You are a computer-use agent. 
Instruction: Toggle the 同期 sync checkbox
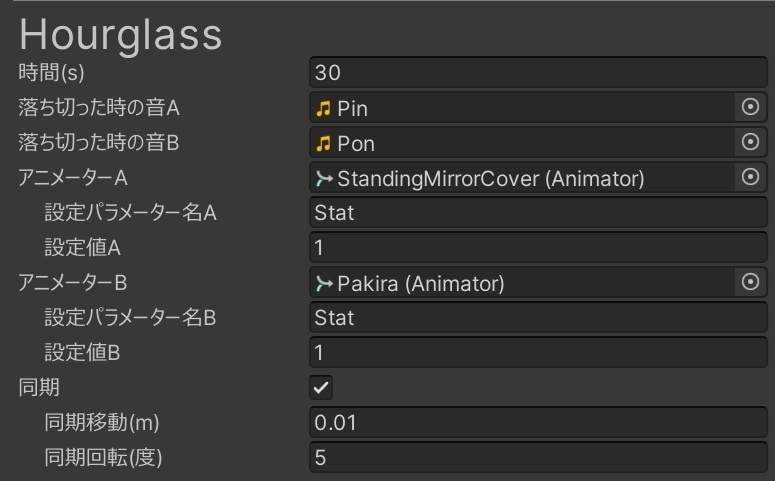pos(322,387)
